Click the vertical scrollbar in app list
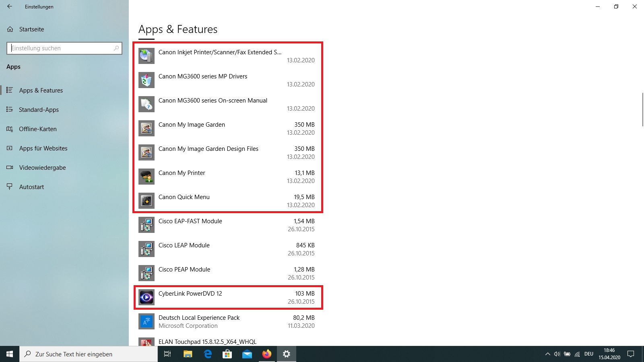The height and width of the screenshot is (362, 644). (x=642, y=109)
